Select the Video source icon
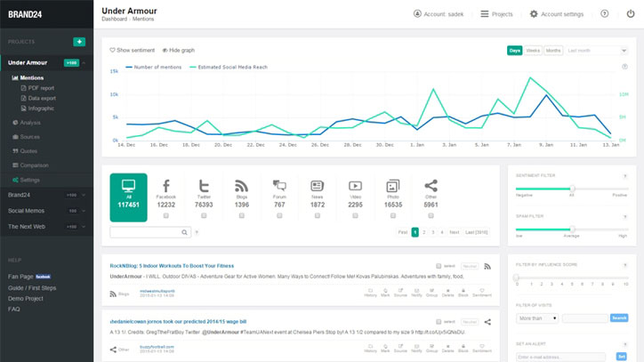The height and width of the screenshot is (362, 644). [x=355, y=186]
